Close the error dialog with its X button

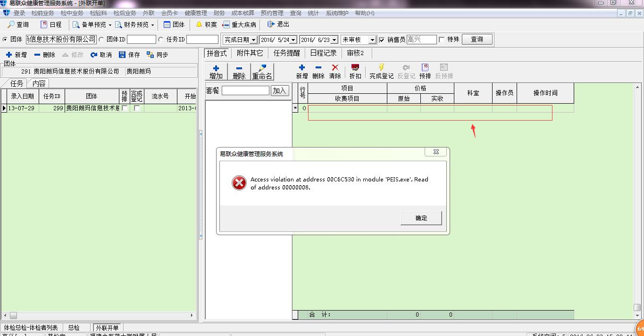click(436, 152)
